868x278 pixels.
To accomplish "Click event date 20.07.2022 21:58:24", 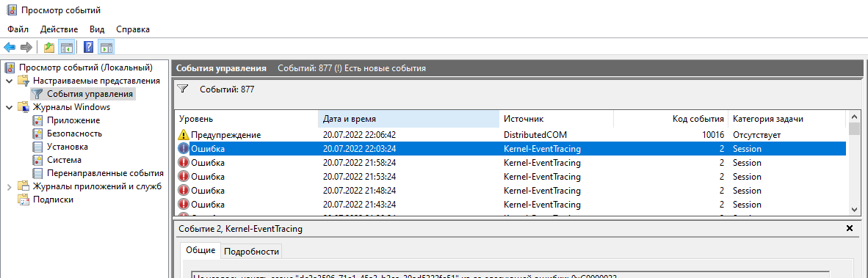I will (x=360, y=163).
